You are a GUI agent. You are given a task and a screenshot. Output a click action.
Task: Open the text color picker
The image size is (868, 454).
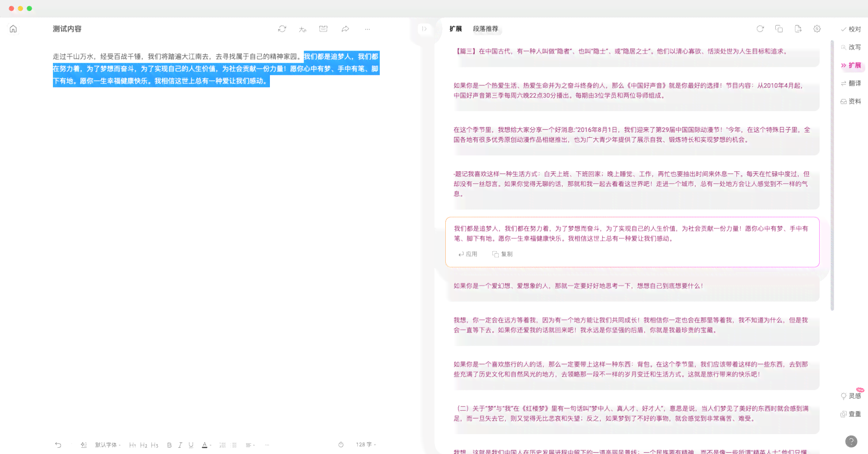click(206, 445)
